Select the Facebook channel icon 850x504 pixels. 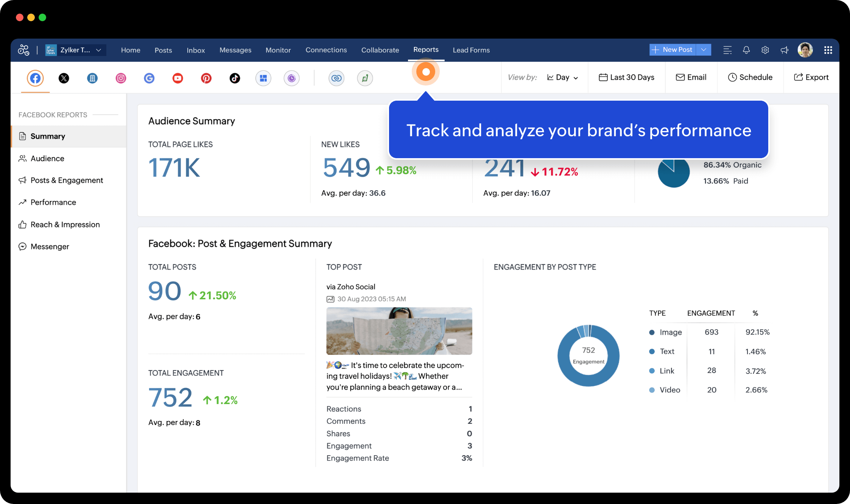[35, 78]
